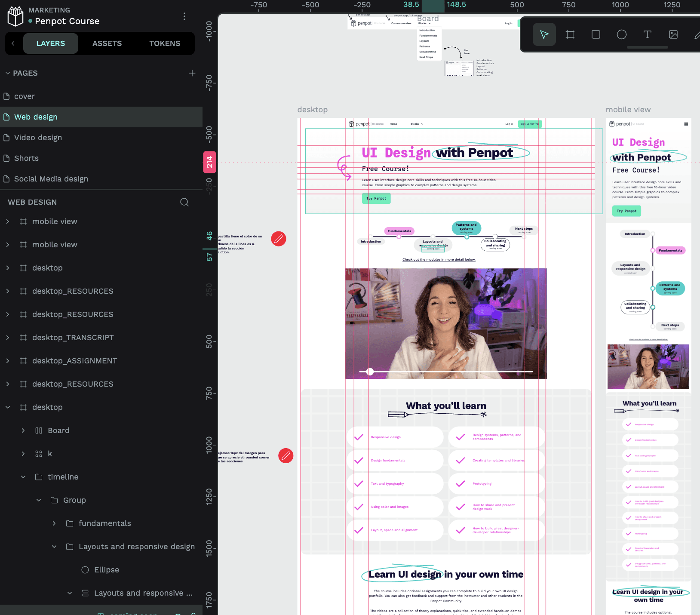
Task: Open the red comment bubble beside the timeline
Action: click(x=279, y=239)
